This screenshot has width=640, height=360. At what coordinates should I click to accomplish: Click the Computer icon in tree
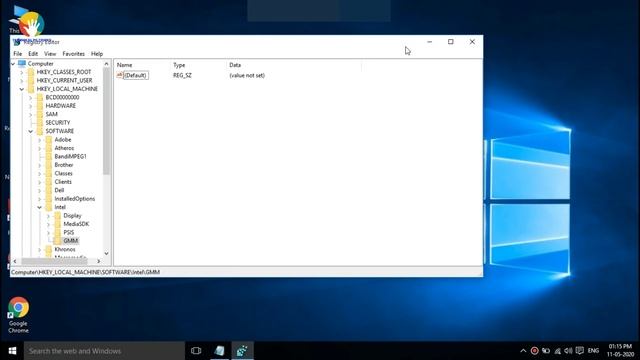pyautogui.click(x=22, y=64)
